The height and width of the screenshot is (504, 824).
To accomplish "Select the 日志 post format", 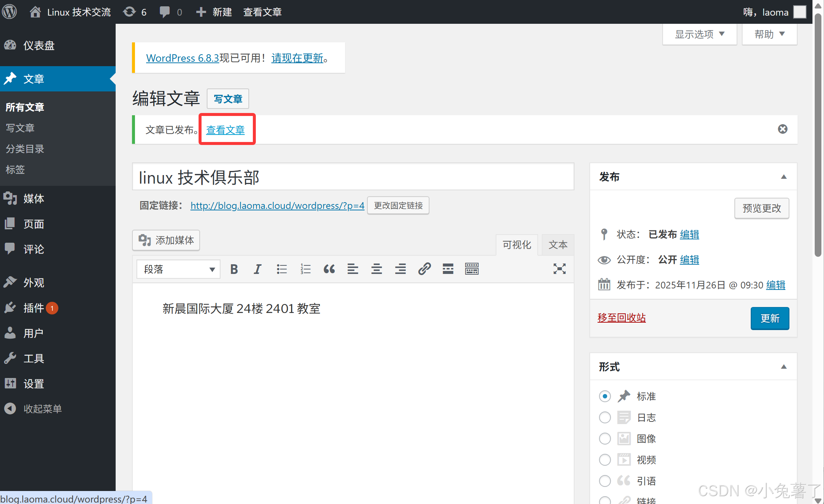I will [605, 418].
